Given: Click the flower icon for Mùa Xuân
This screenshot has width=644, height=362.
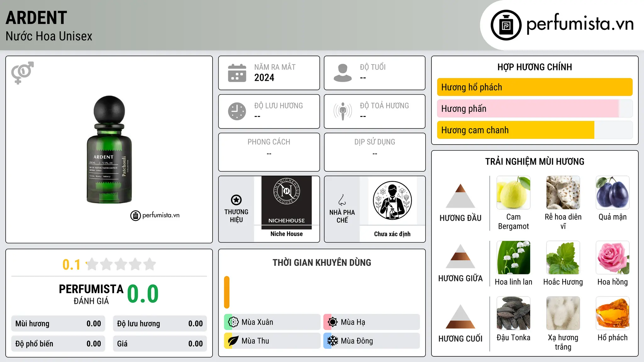Looking at the screenshot, I should 233,322.
